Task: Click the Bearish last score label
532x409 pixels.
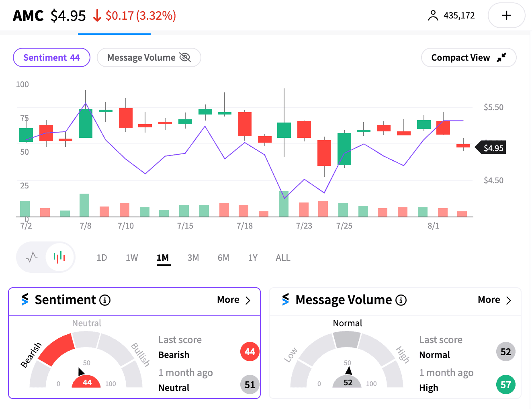Action: (x=174, y=355)
